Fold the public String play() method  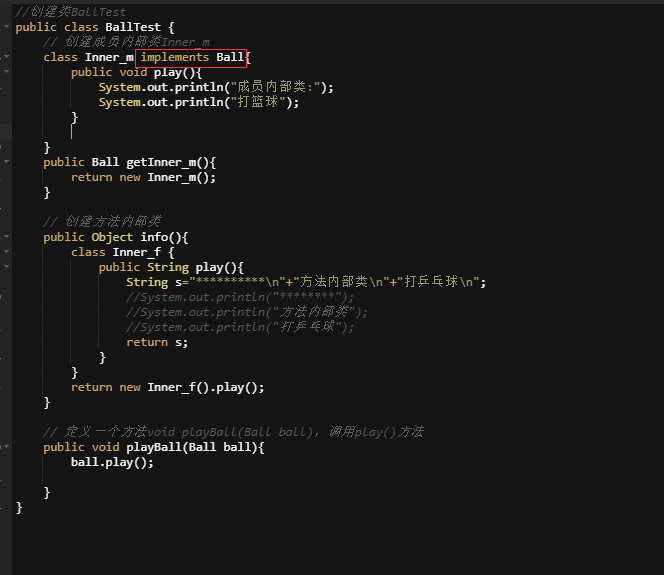click(6, 267)
